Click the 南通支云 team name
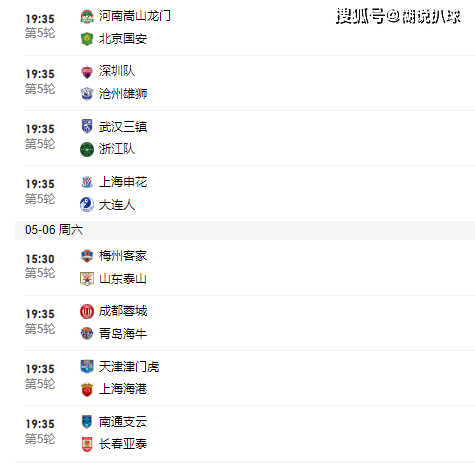The image size is (475, 463). [123, 422]
